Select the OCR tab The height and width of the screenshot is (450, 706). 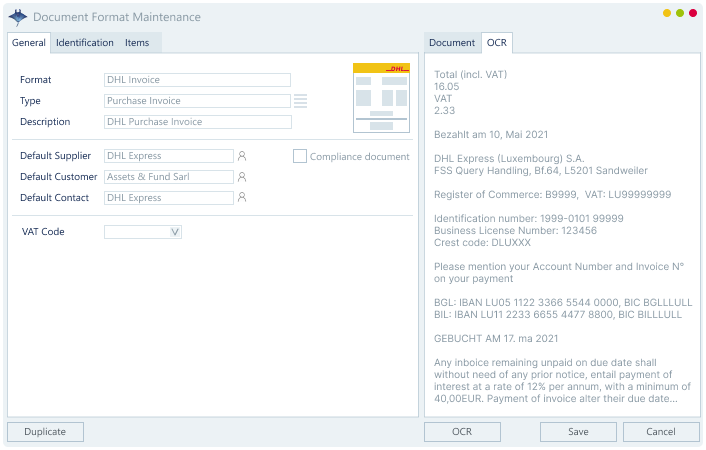pos(497,43)
